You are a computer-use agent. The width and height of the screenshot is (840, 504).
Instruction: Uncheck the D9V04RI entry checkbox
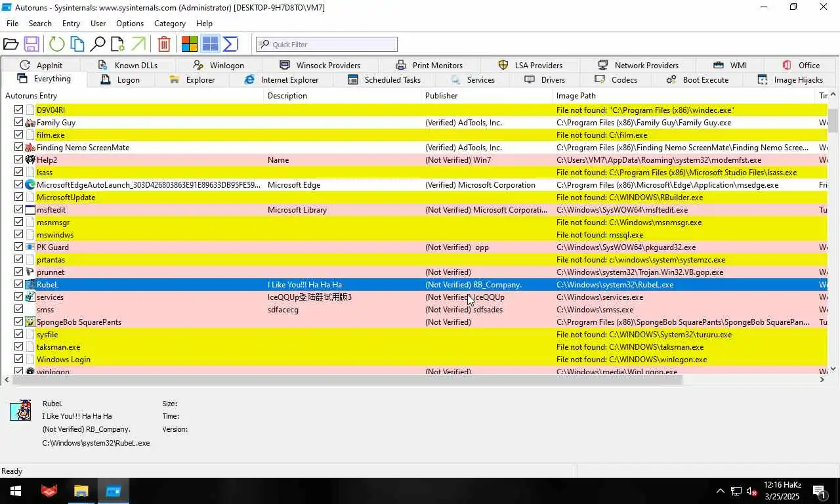click(19, 110)
